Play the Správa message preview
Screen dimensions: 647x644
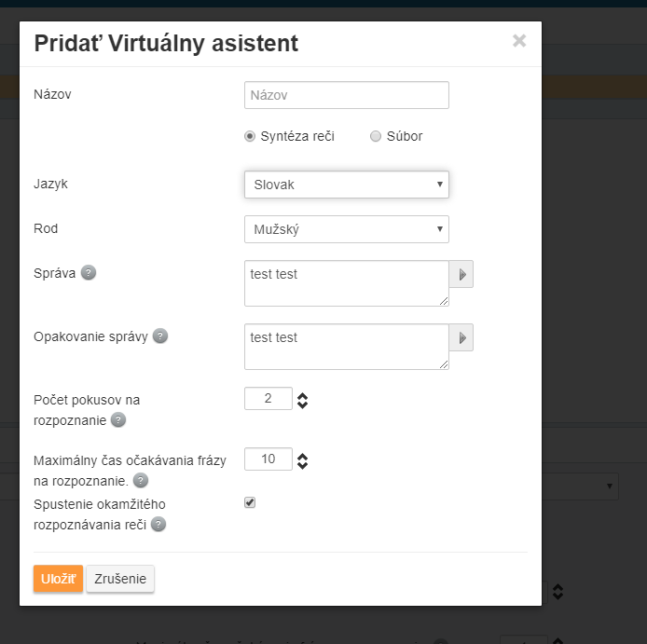pos(461,274)
